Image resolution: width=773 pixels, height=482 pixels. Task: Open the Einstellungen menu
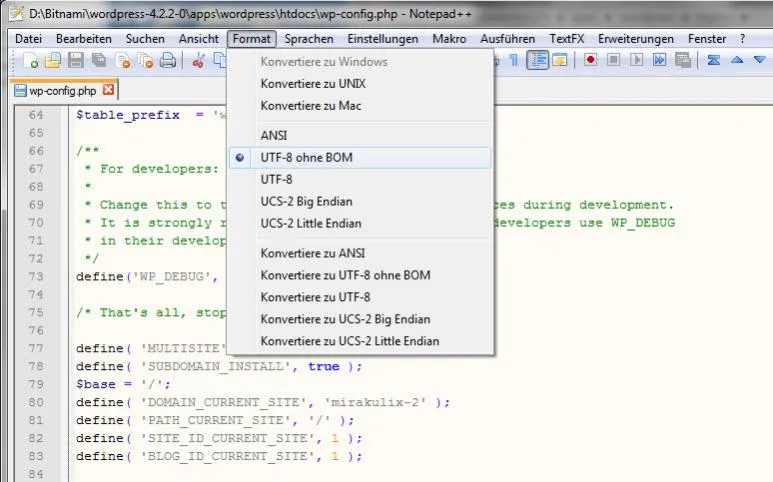(x=383, y=39)
